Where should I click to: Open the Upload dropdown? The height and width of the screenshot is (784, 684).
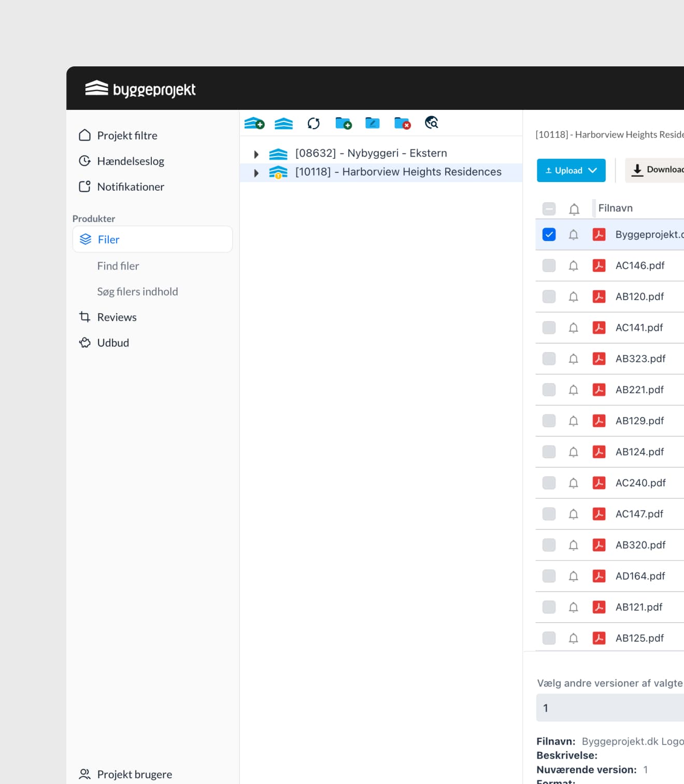571,171
